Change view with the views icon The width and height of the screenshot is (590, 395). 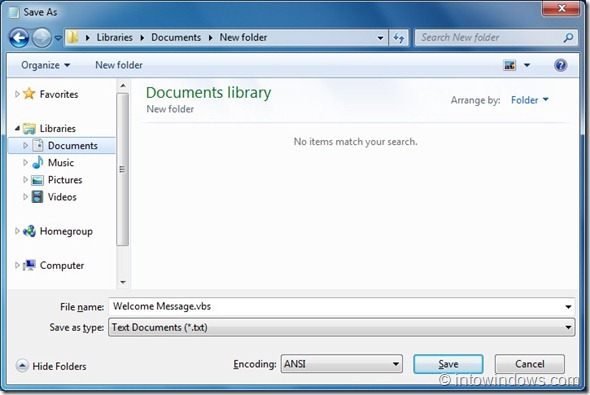click(509, 65)
